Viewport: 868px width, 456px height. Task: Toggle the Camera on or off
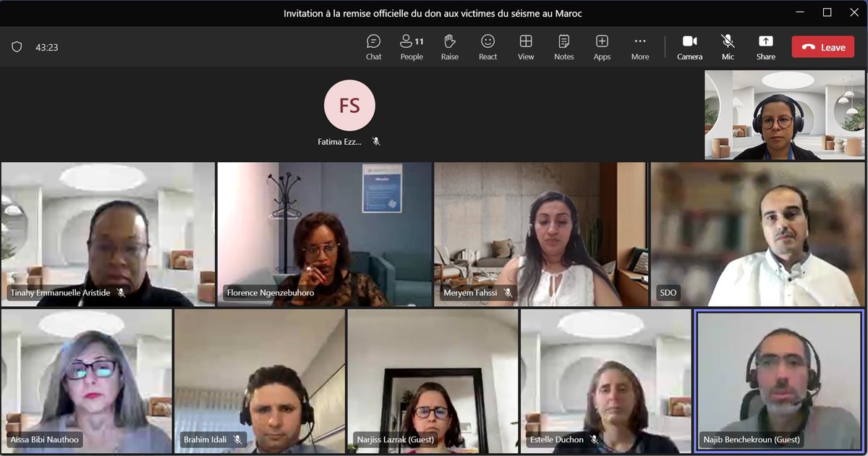[x=689, y=47]
